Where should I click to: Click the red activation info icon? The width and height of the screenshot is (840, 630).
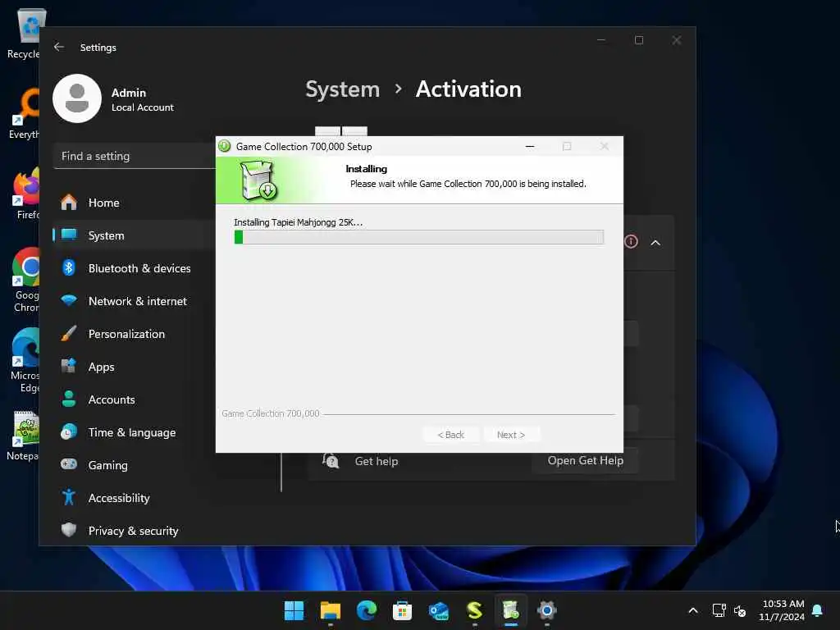(631, 242)
